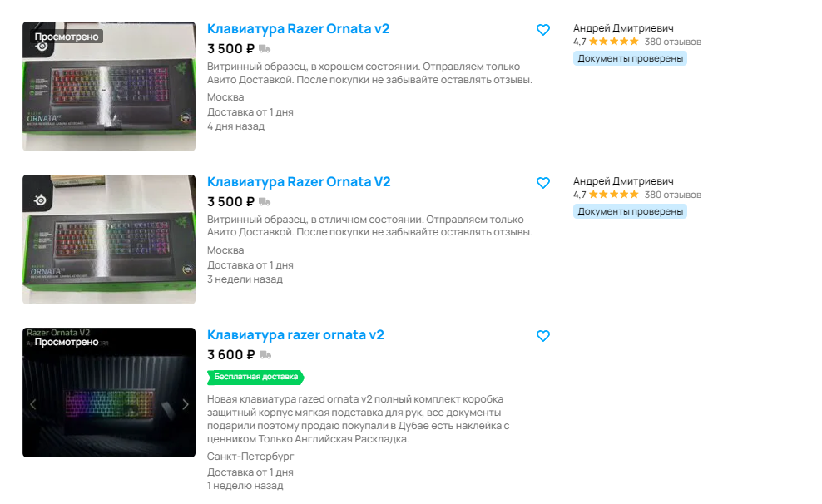Open 'Клавиатура Razer Ornata v2' first listing title
Viewport: 822px width, 504px height.
click(x=299, y=29)
